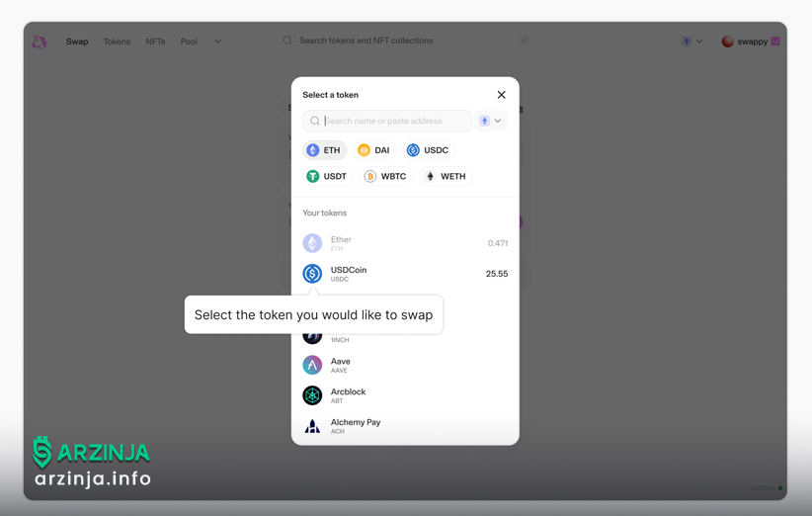
Task: Select the Alchemy Pay token row
Action: pos(405,426)
